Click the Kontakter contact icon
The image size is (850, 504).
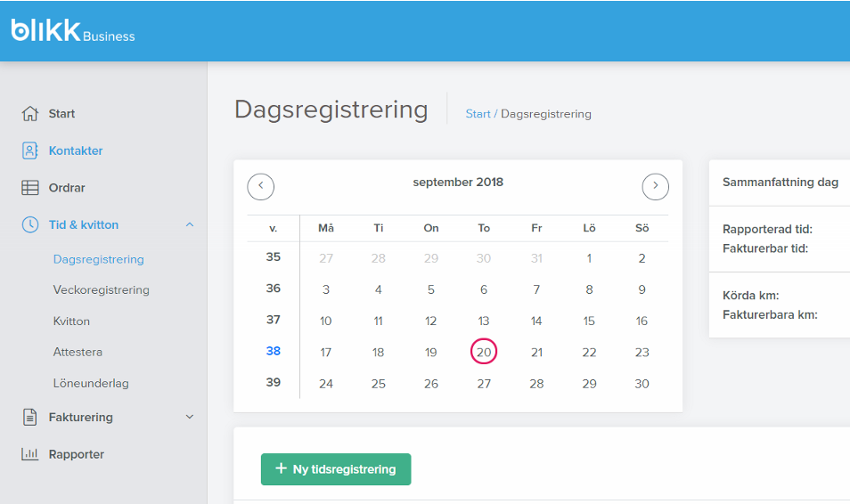[29, 150]
